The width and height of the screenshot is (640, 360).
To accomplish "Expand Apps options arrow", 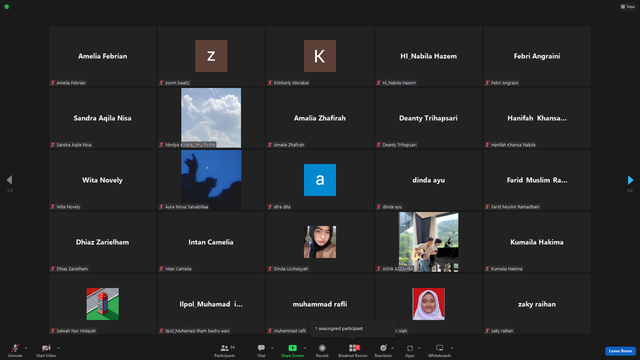I will click(419, 348).
